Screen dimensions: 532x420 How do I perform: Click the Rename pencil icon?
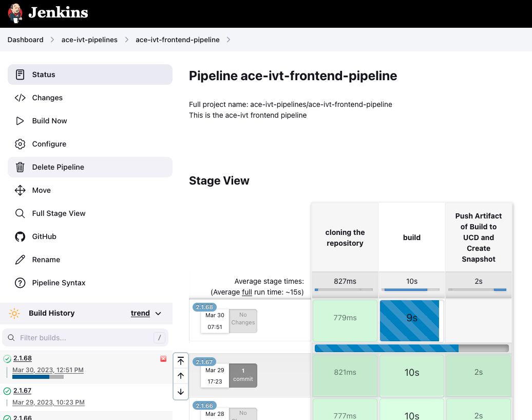[x=20, y=260]
